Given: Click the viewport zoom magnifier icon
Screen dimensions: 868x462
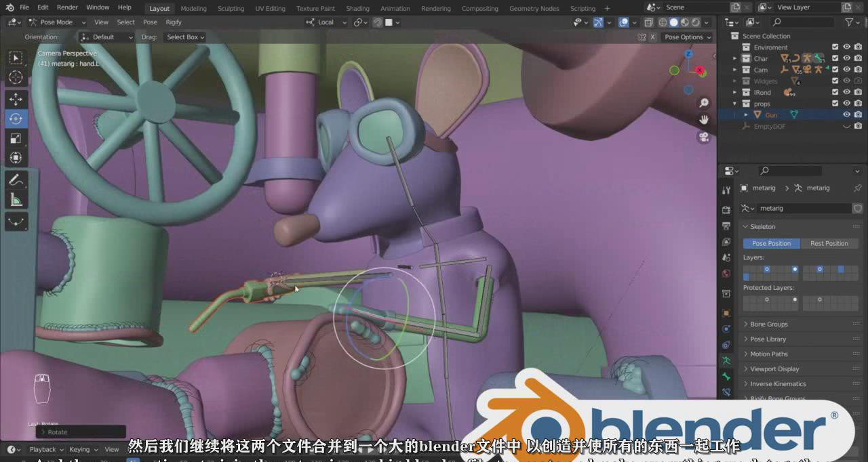Looking at the screenshot, I should tap(704, 103).
